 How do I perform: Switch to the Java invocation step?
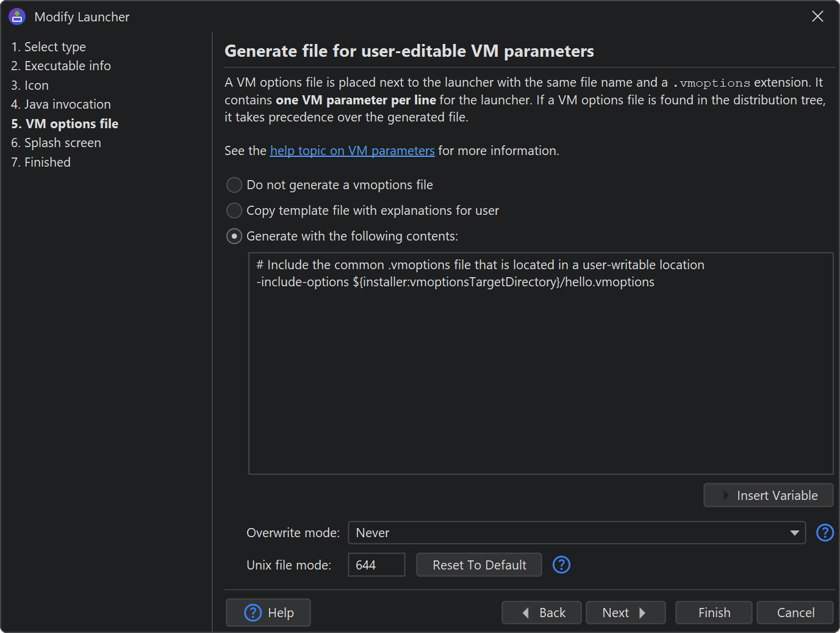pos(67,104)
